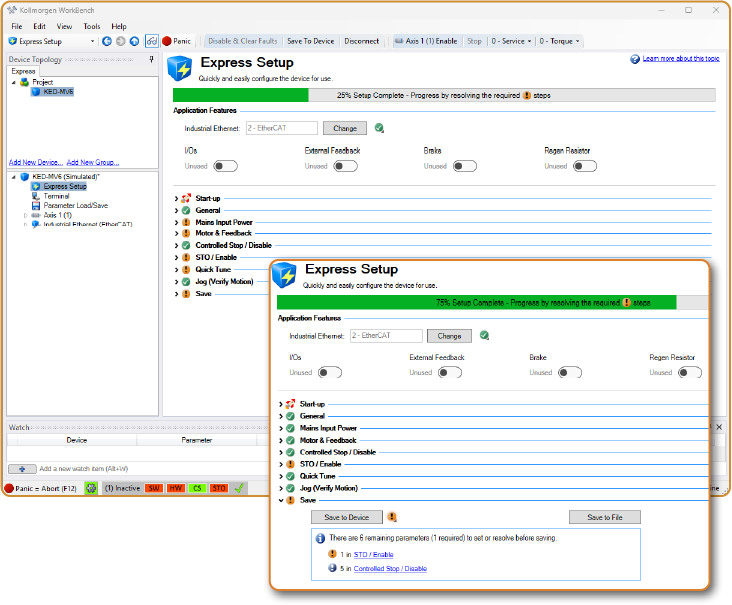
Task: Open the View menu
Action: point(65,26)
